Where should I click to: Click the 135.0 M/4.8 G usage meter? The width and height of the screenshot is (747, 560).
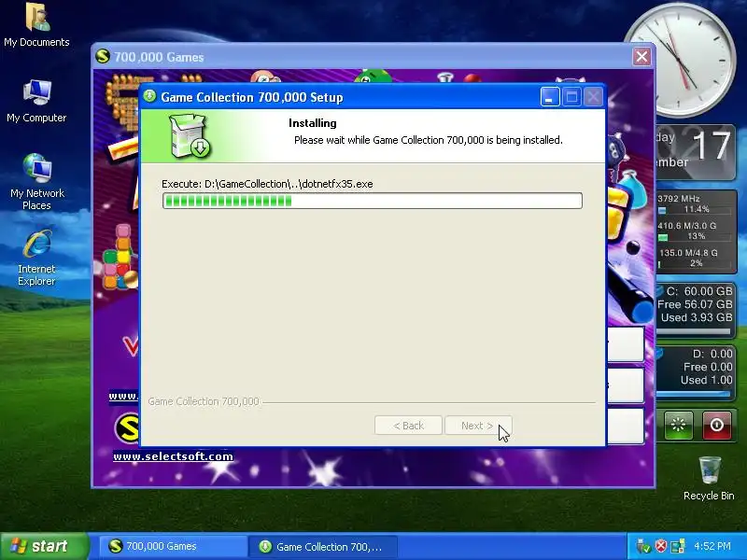695,258
